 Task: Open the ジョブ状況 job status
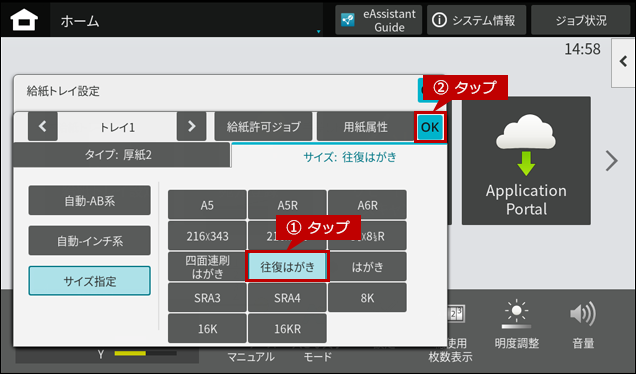(x=581, y=20)
